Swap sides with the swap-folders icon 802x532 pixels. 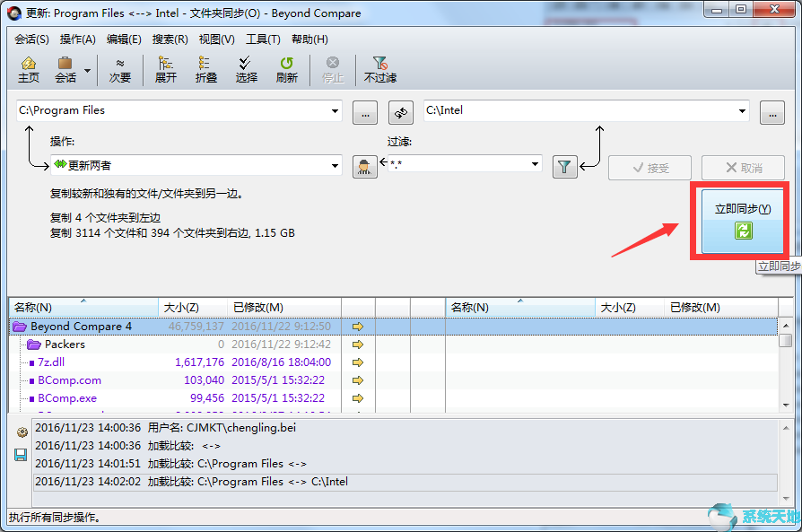(x=401, y=112)
